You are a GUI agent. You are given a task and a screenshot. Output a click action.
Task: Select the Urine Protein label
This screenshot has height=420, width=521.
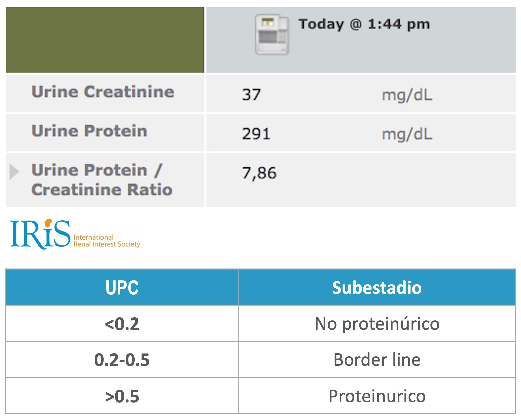[89, 131]
